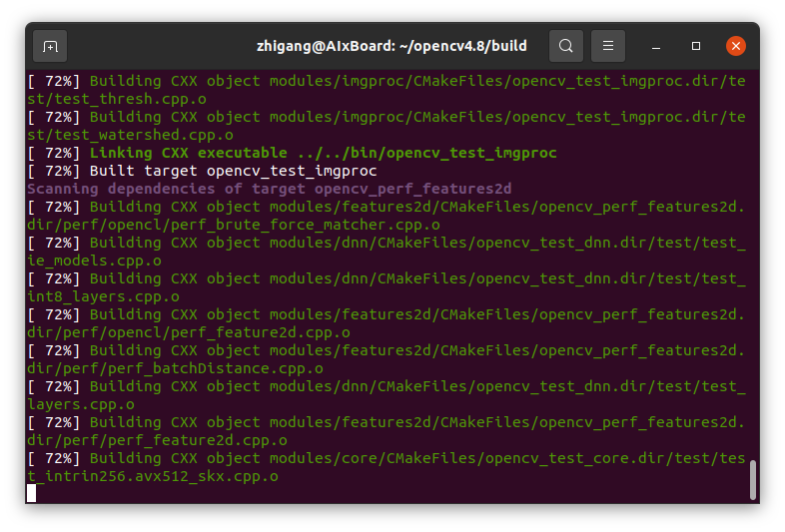
Task: Click the ie_models.cpp.o text
Action: (x=95, y=261)
